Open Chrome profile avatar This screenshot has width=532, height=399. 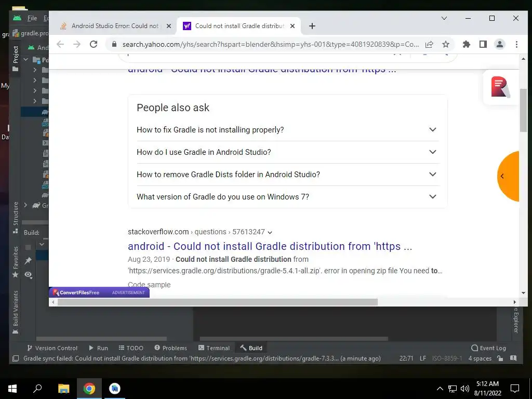(500, 44)
